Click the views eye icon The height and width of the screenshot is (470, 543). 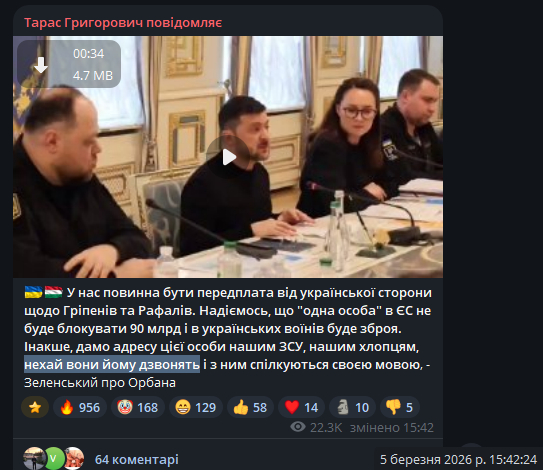coord(298,427)
